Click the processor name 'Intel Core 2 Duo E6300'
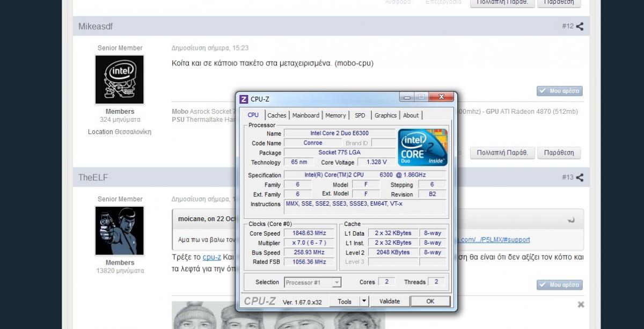Image resolution: width=644 pixels, height=329 pixels. pos(339,133)
